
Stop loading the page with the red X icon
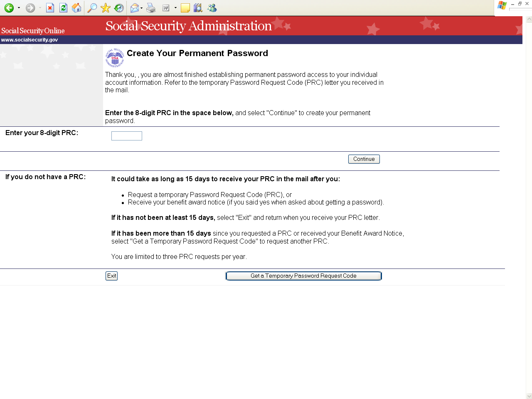click(50, 8)
